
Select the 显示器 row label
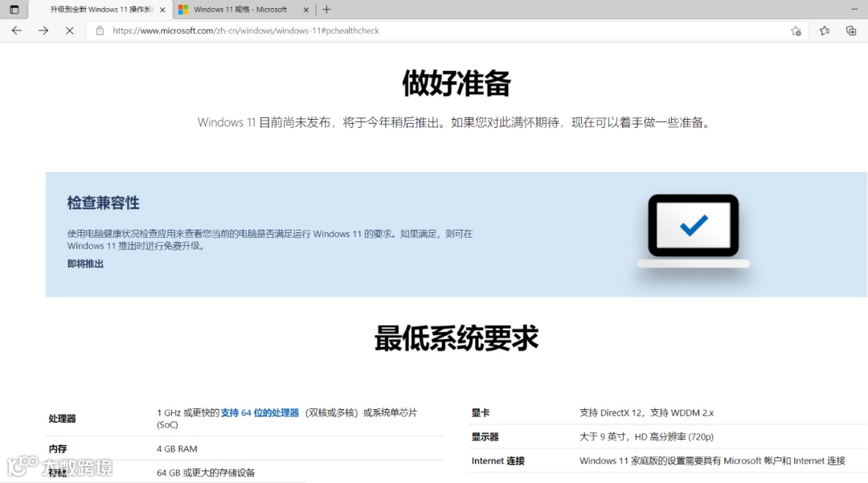(x=485, y=437)
